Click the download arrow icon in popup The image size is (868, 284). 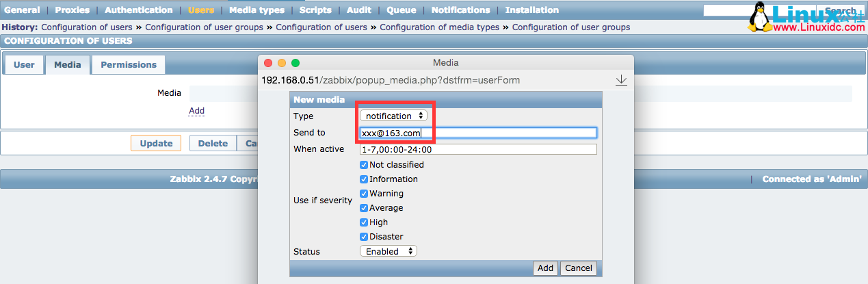(621, 80)
